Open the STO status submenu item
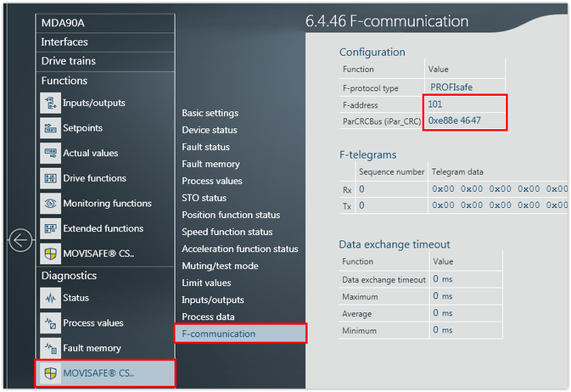This screenshot has height=392, width=571. tap(204, 198)
